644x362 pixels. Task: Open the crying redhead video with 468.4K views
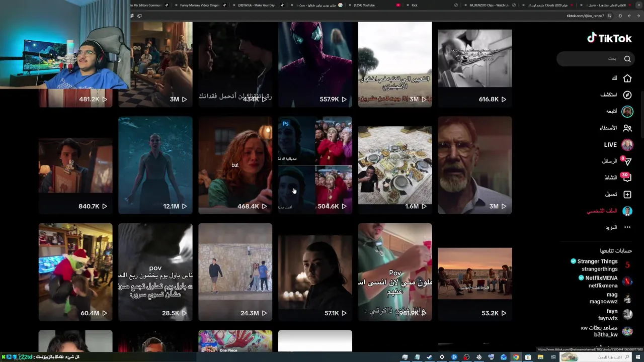pos(235,165)
